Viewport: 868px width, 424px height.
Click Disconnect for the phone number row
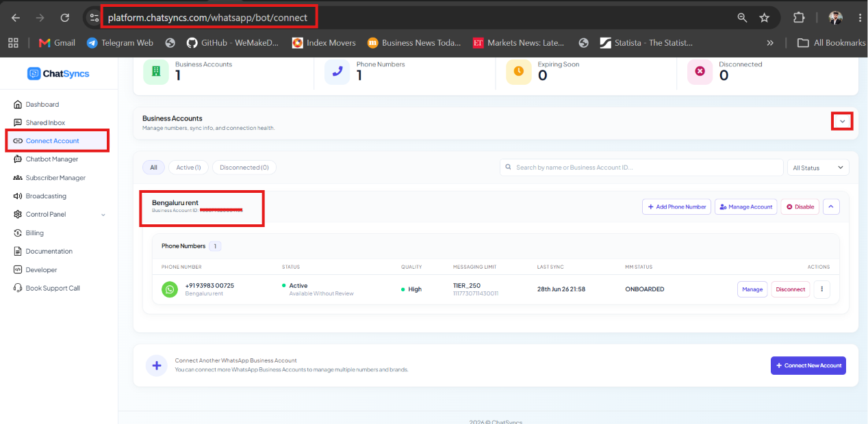[x=791, y=289]
